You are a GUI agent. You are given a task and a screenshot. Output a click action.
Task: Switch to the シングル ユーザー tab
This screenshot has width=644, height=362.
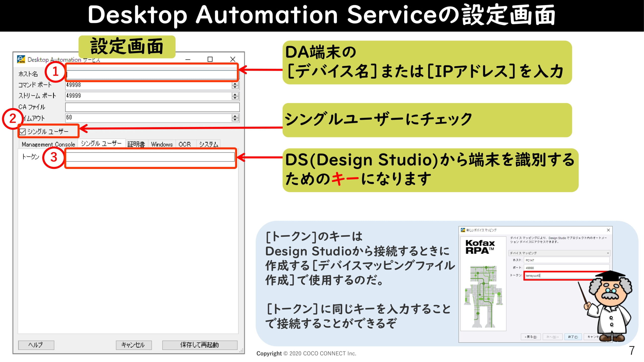click(101, 143)
